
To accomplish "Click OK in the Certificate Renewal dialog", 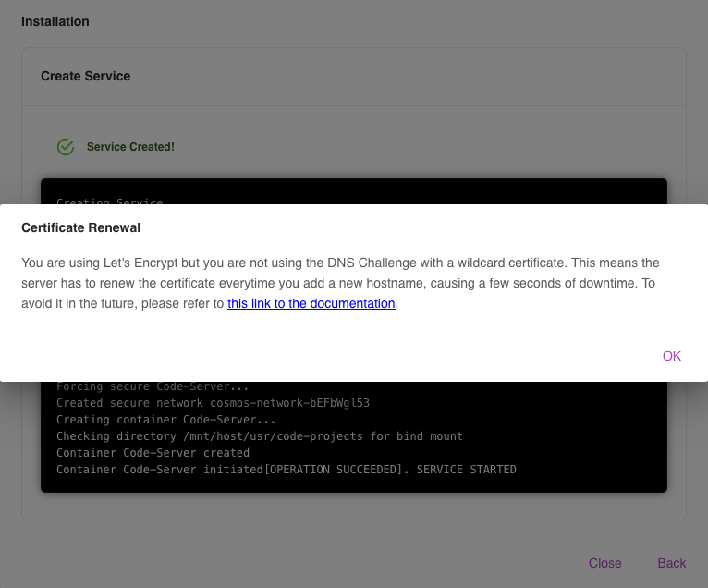I will click(x=671, y=356).
